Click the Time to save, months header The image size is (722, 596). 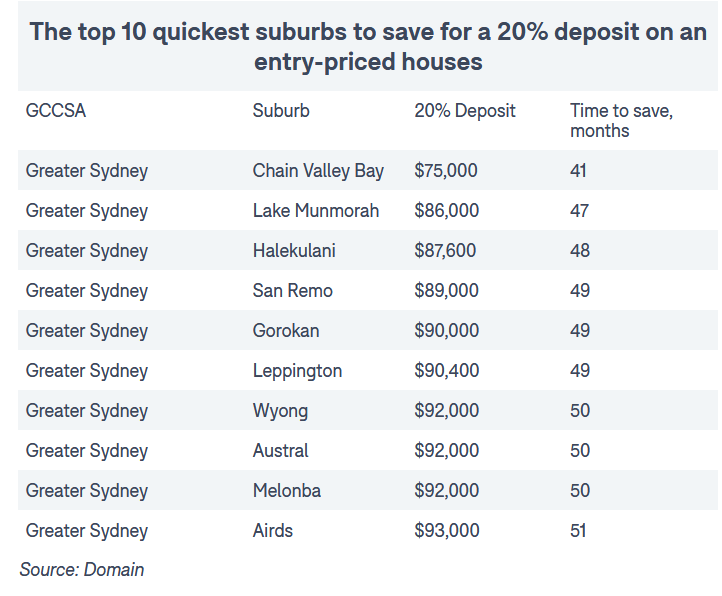pos(622,121)
